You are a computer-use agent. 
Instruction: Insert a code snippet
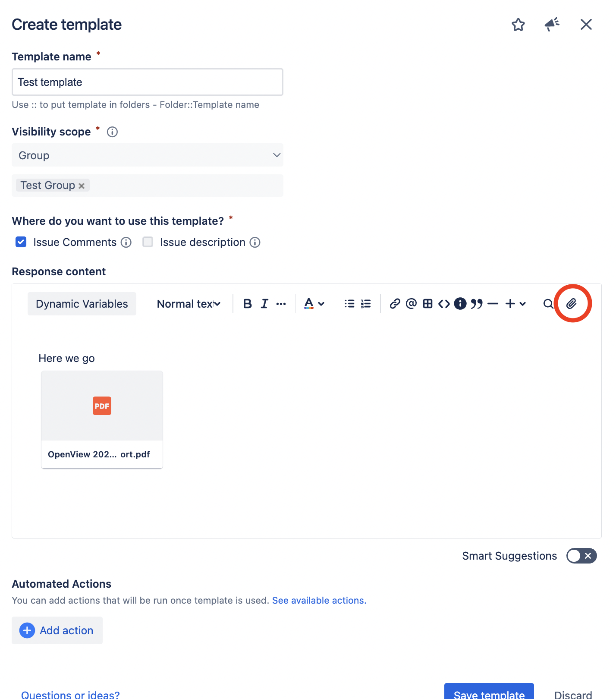pos(444,303)
